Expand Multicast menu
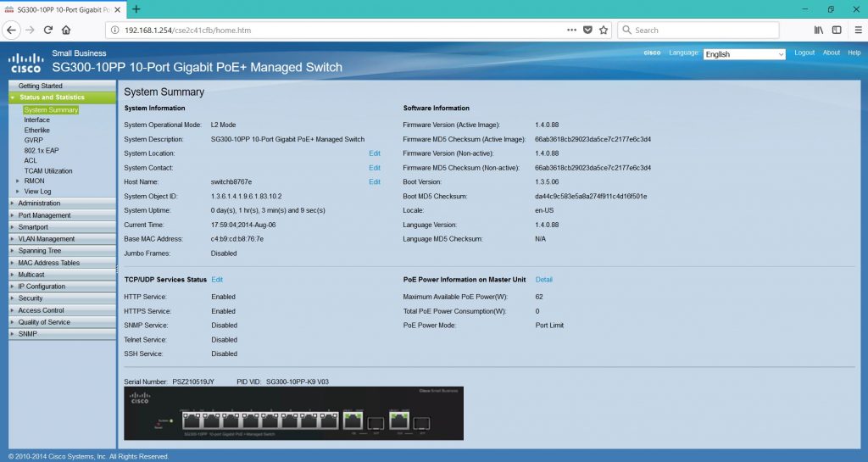Screen dimensions: 868x462 tap(62, 275)
